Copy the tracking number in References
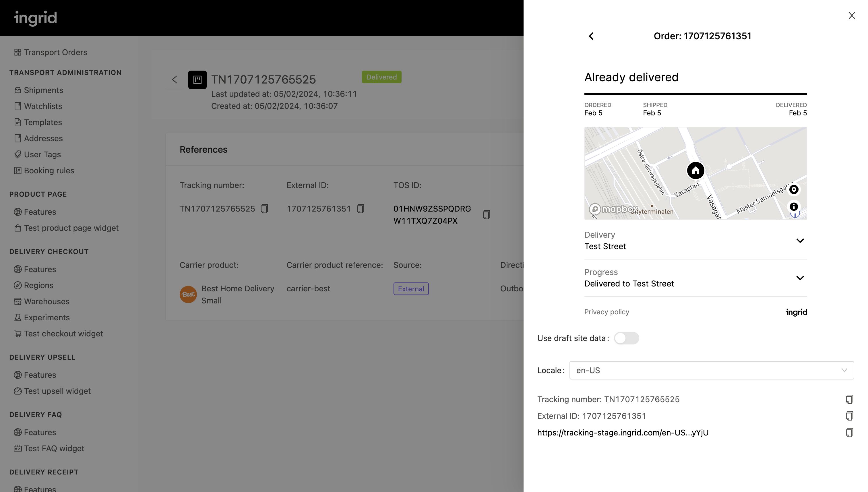Image resolution: width=868 pixels, height=492 pixels. click(264, 208)
